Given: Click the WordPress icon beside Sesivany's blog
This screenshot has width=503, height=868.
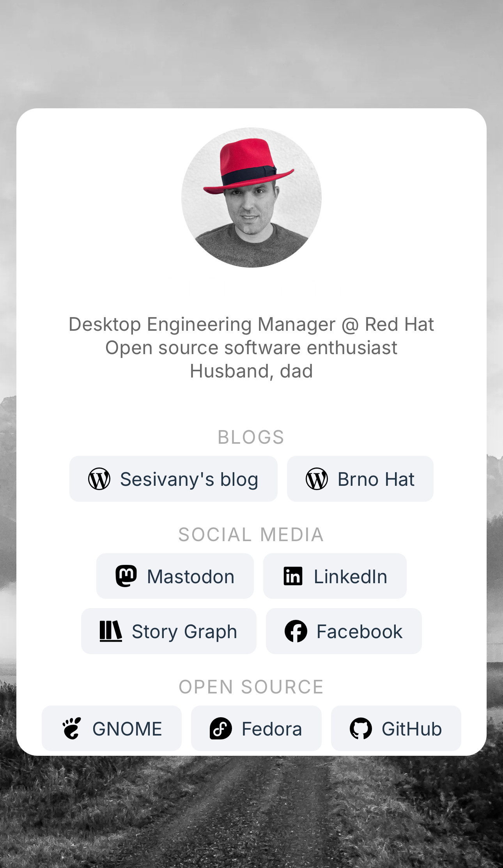Looking at the screenshot, I should pos(99,479).
